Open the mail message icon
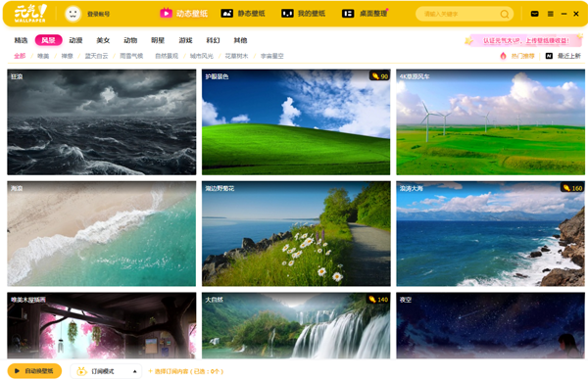The width and height of the screenshot is (588, 379). click(x=535, y=14)
